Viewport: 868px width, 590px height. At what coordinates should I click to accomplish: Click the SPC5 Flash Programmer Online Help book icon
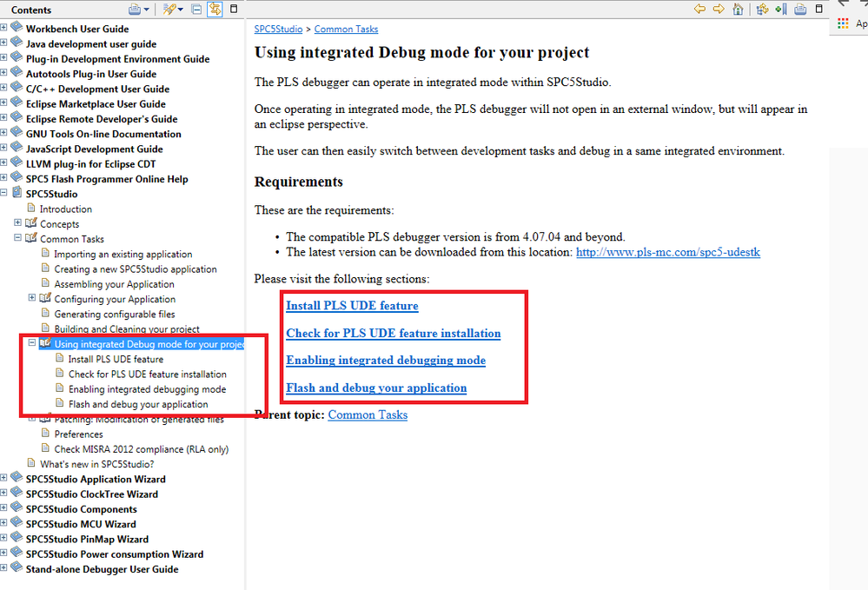(x=17, y=177)
